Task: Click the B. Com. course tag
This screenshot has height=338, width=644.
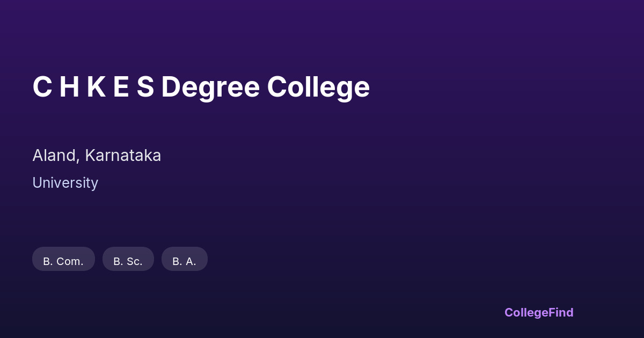Action: pyautogui.click(x=63, y=261)
